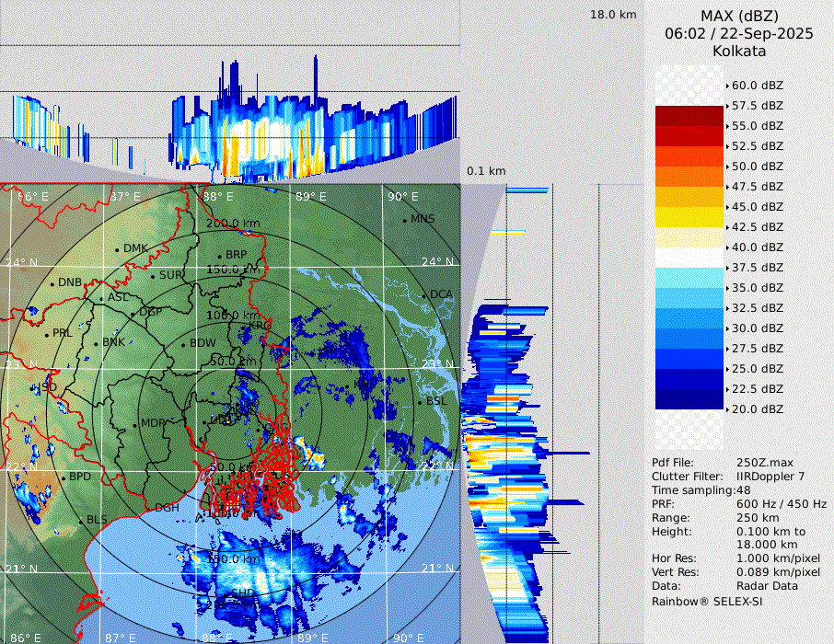This screenshot has width=834, height=644.
Task: Click the BSL station dot
Action: [420, 403]
